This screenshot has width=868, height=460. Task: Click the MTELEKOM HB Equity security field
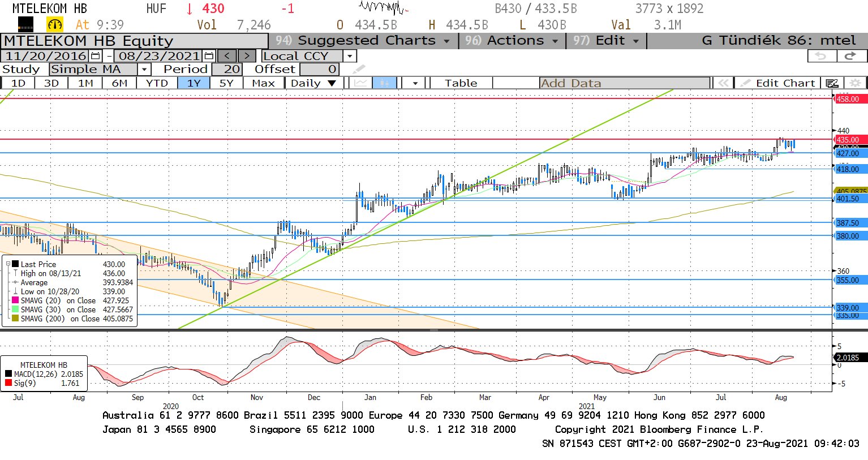coord(134,41)
